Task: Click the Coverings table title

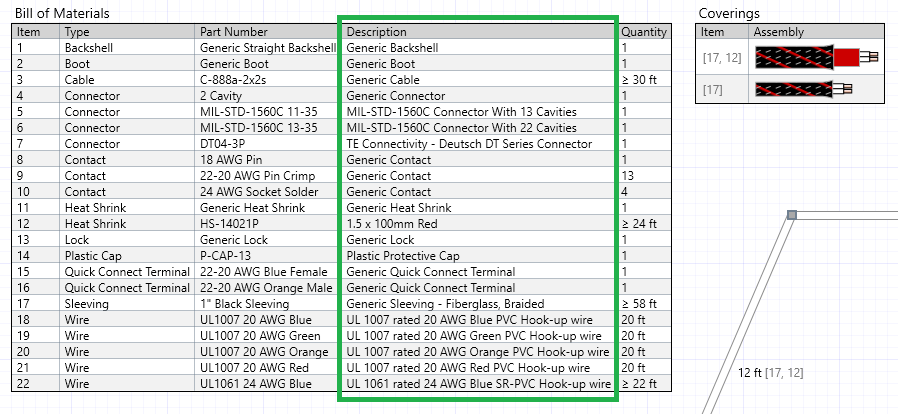Action: click(x=729, y=13)
